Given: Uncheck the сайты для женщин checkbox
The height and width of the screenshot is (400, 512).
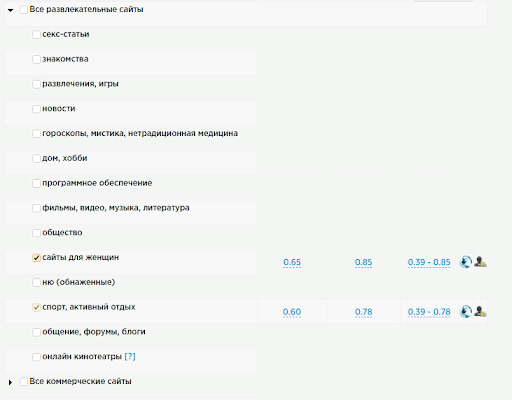Looking at the screenshot, I should point(36,257).
